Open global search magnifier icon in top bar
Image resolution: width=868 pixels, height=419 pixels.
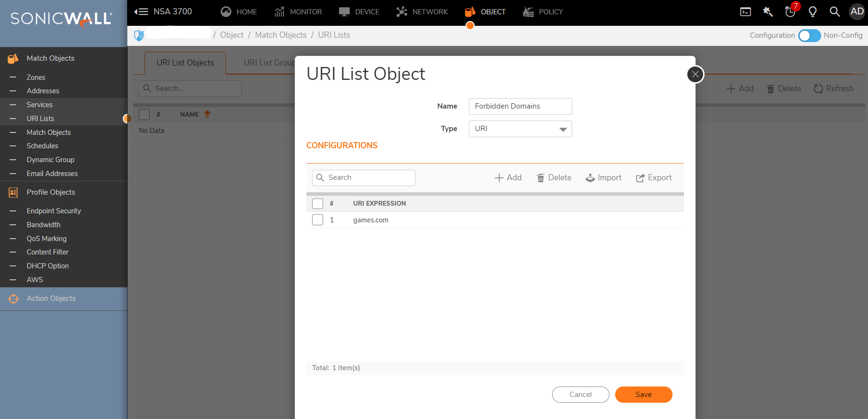pyautogui.click(x=835, y=12)
